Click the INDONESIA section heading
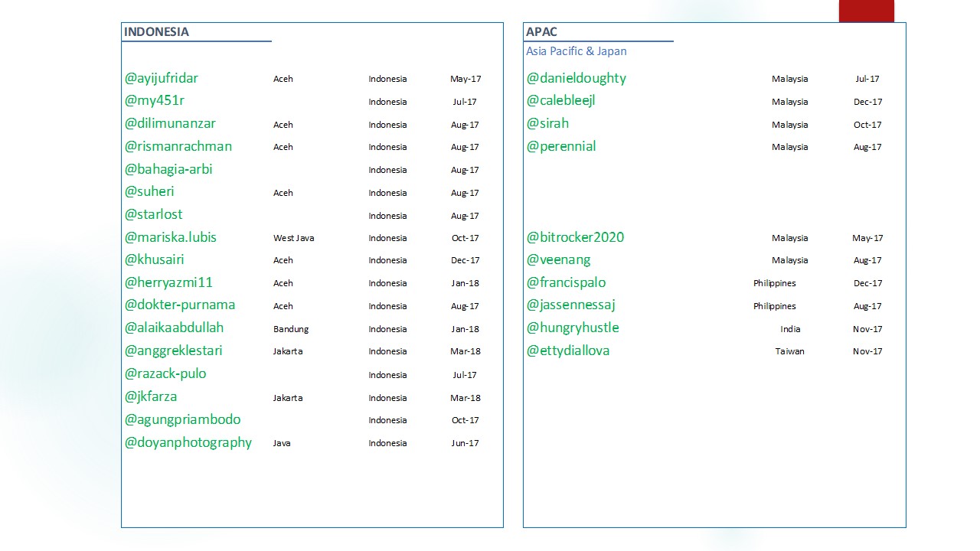Viewport: 980px width, 551px height. click(x=156, y=32)
